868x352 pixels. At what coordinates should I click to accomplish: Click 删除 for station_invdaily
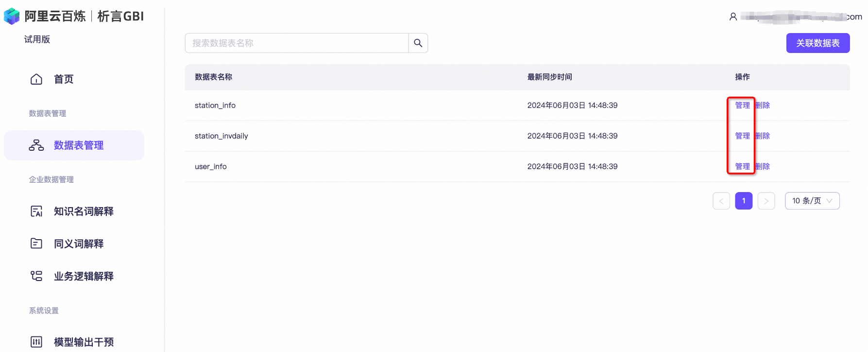[763, 136]
